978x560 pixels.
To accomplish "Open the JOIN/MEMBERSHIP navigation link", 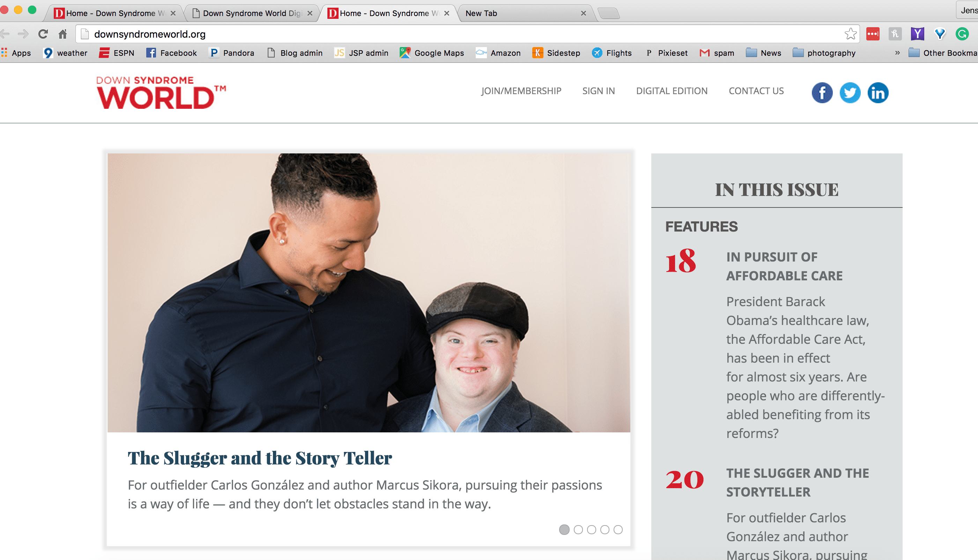I will point(521,91).
